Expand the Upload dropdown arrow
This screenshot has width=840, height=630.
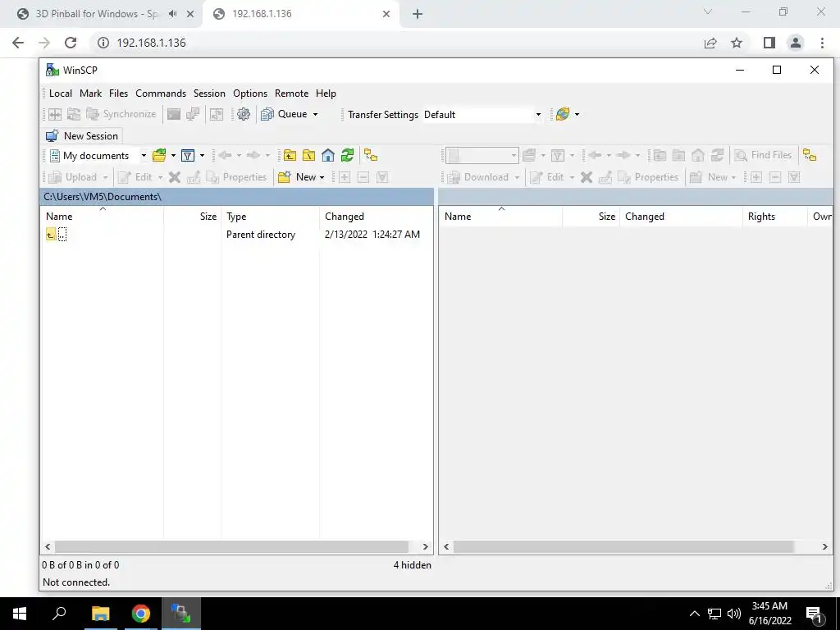(x=106, y=177)
